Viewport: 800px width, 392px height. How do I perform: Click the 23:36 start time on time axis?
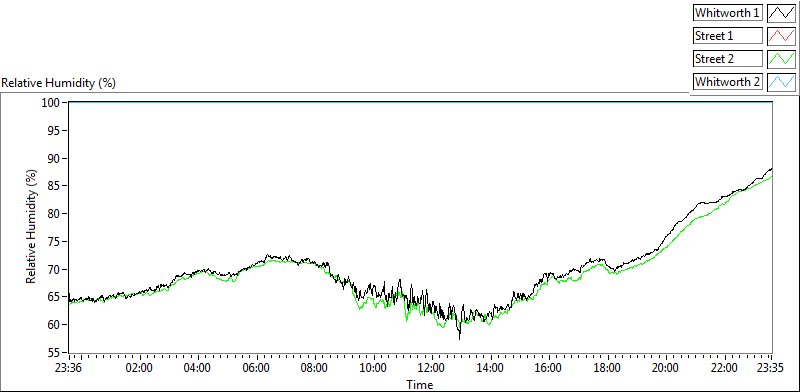point(69,368)
